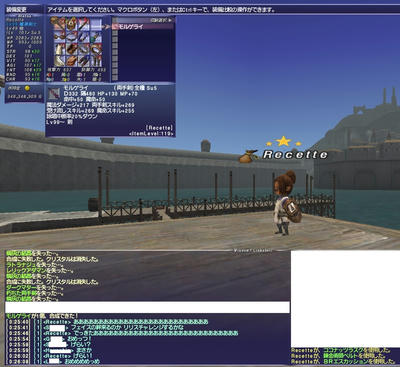Viewport: 400px width, 367px height.
Task: Click the 'レリックアダマンを失った' log line
Action: pyautogui.click(x=40, y=271)
